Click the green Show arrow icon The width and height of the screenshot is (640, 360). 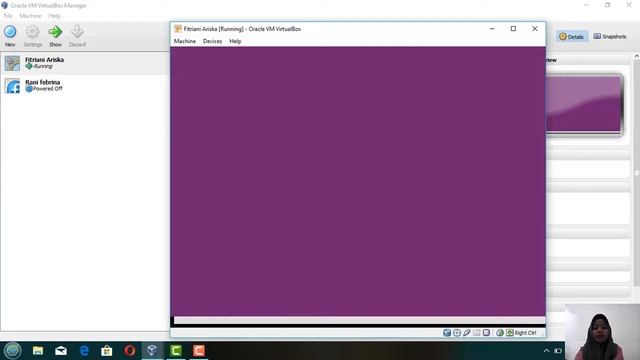click(56, 32)
